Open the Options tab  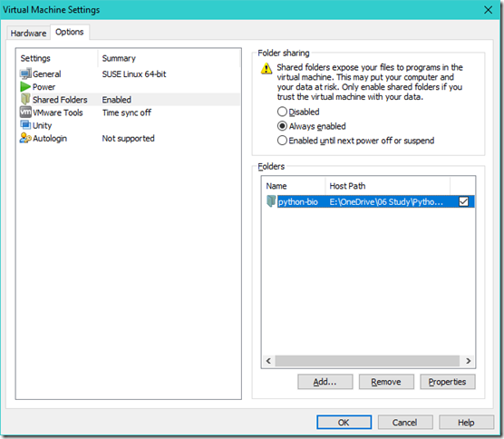point(70,32)
